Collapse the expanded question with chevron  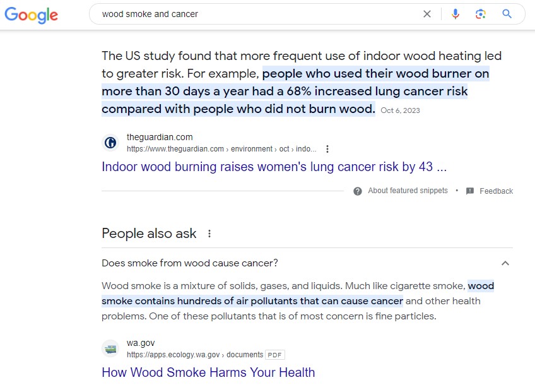click(x=505, y=263)
